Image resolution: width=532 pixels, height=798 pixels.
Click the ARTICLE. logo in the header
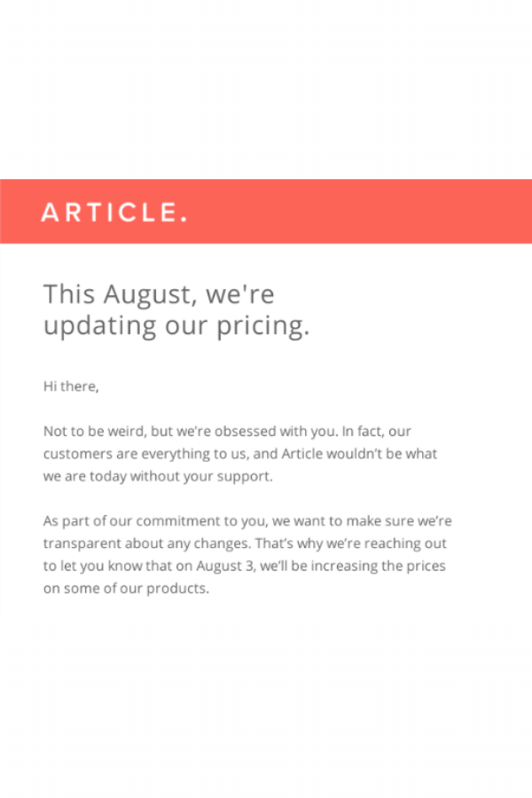tap(114, 212)
